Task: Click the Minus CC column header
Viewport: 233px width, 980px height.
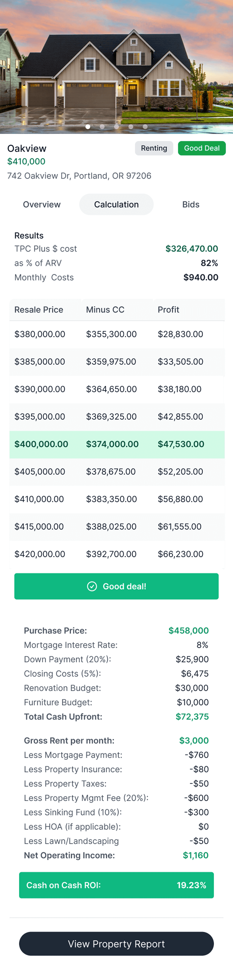Action: (x=105, y=310)
